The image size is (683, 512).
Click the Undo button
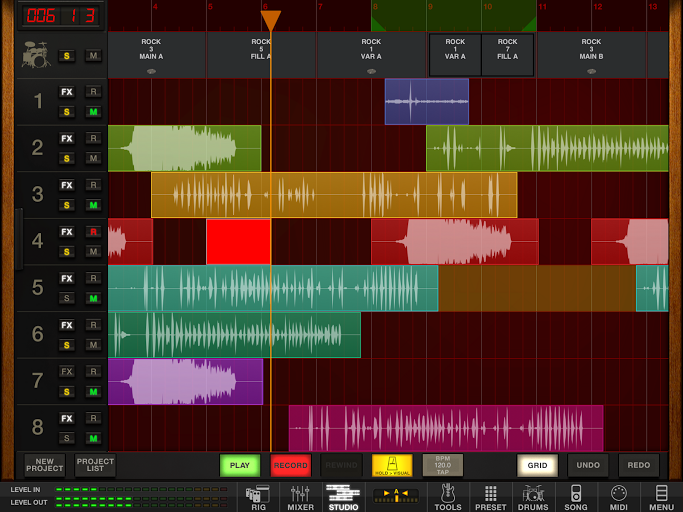click(x=588, y=465)
